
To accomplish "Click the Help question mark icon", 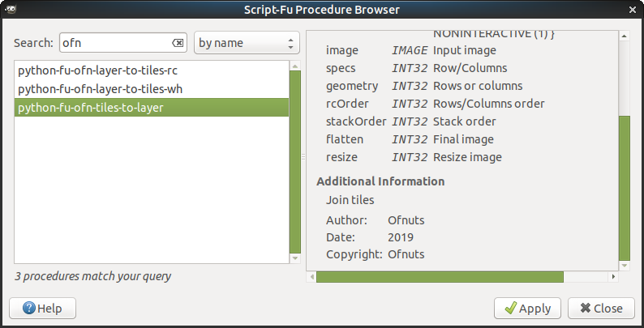I will (29, 309).
